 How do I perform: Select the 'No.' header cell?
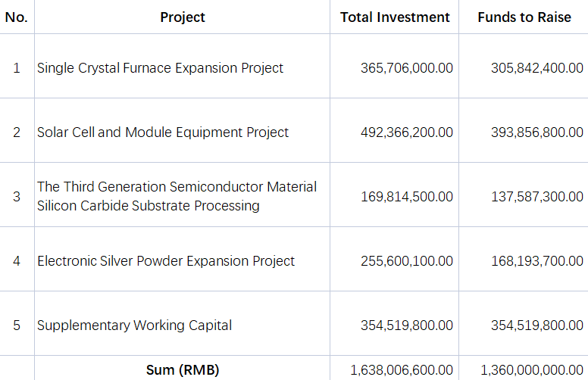17,17
